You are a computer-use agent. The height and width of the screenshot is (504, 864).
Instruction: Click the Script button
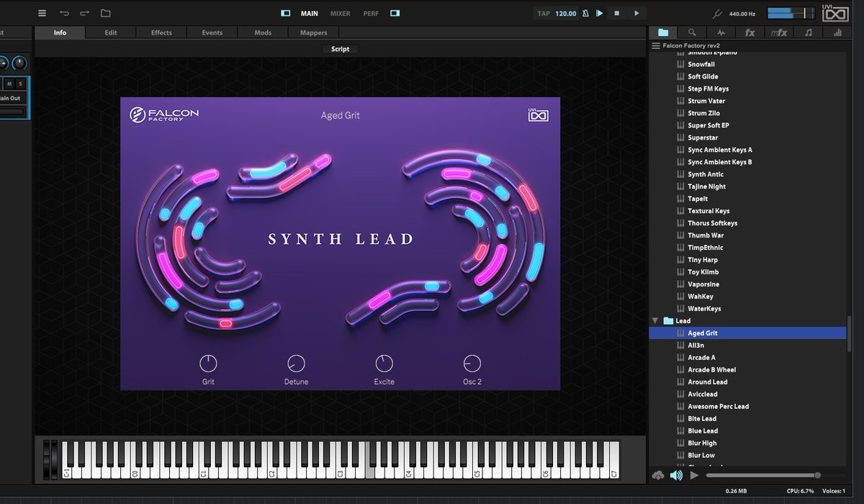[341, 49]
